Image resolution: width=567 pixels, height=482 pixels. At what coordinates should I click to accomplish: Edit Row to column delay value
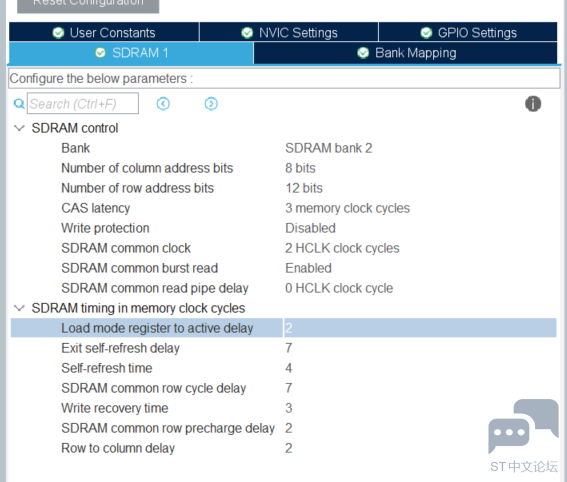point(289,448)
